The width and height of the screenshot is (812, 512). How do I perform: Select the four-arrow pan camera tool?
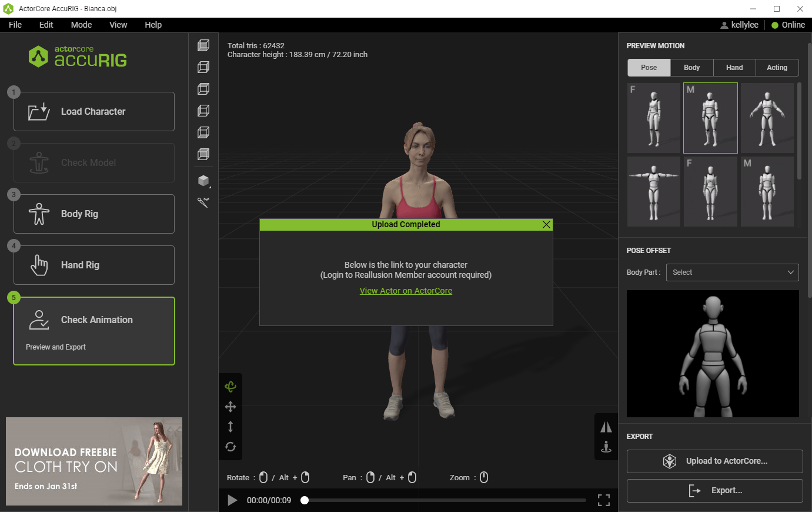[230, 407]
